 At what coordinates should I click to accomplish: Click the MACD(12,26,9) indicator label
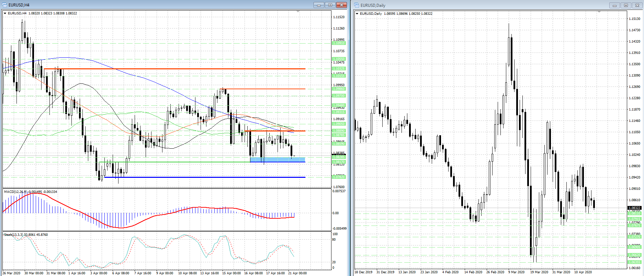pos(31,192)
